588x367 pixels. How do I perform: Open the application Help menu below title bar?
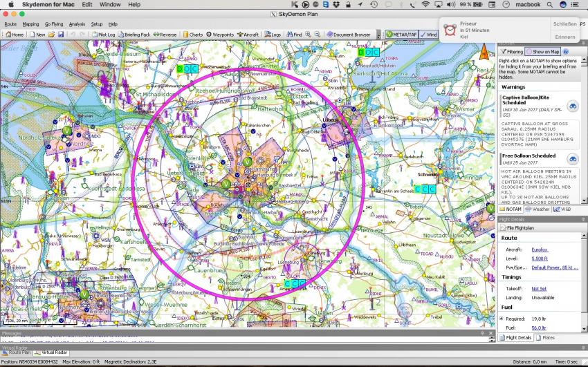(113, 24)
